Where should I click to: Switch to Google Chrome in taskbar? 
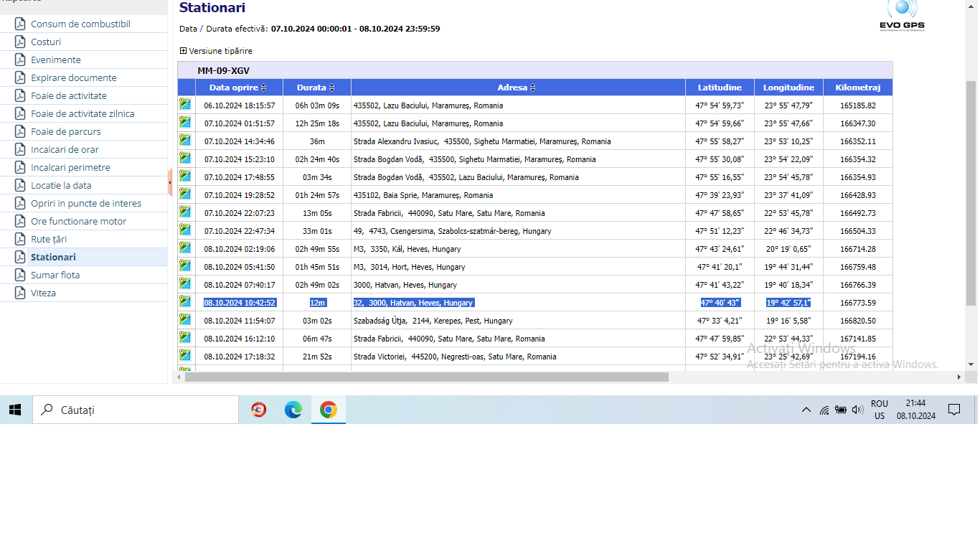coord(329,410)
